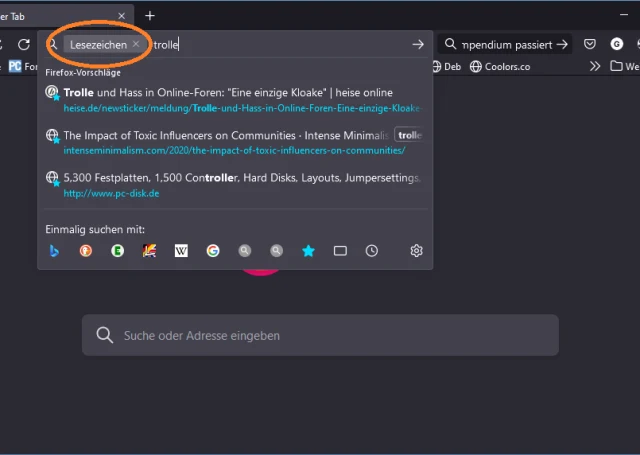The height and width of the screenshot is (455, 640).
Task: Open the Deb bookmark
Action: click(x=447, y=67)
